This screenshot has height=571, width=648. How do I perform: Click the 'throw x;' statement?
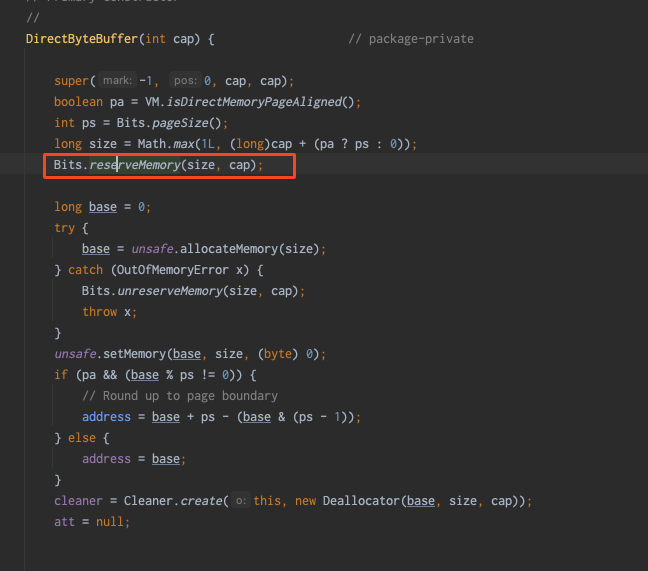[x=110, y=312]
